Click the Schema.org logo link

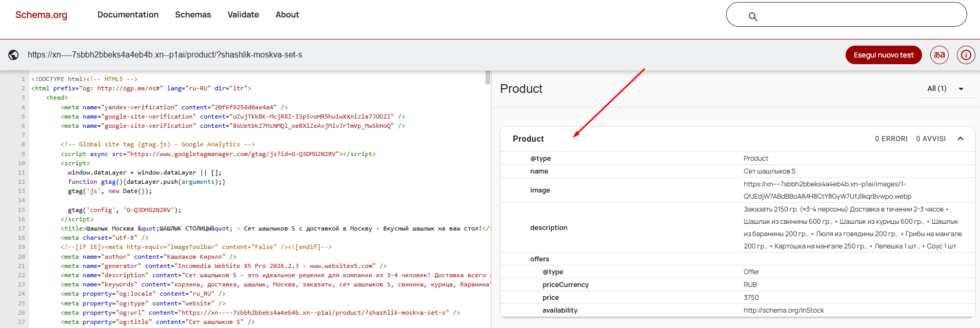(41, 15)
